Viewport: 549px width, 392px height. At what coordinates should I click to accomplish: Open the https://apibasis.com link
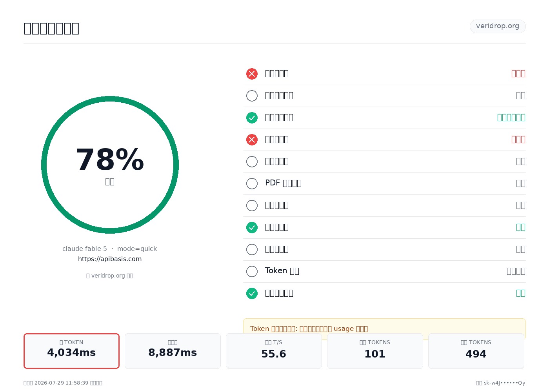pos(110,259)
